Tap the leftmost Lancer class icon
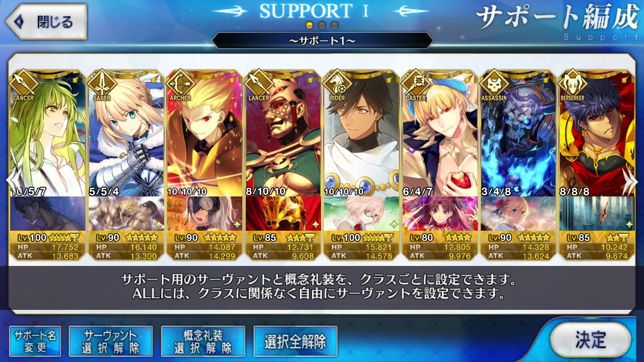The image size is (644, 362). pos(23,83)
